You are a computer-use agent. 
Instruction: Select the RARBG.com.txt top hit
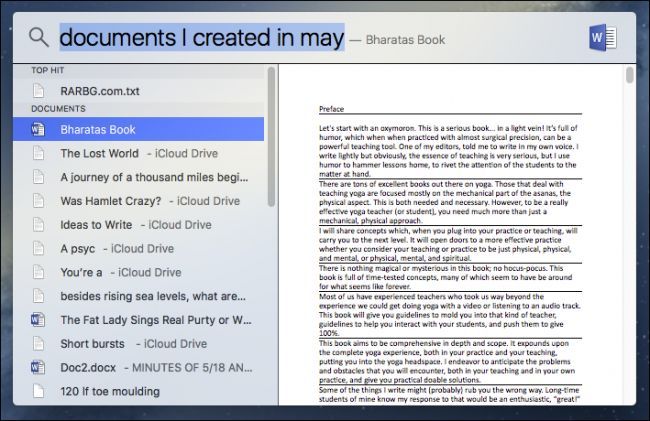coord(138,91)
